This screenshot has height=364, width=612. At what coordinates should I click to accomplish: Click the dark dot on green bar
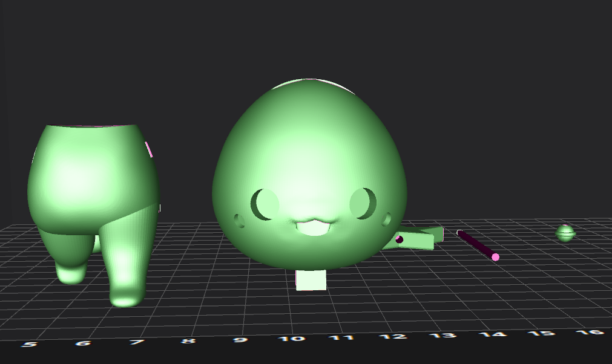coord(400,239)
